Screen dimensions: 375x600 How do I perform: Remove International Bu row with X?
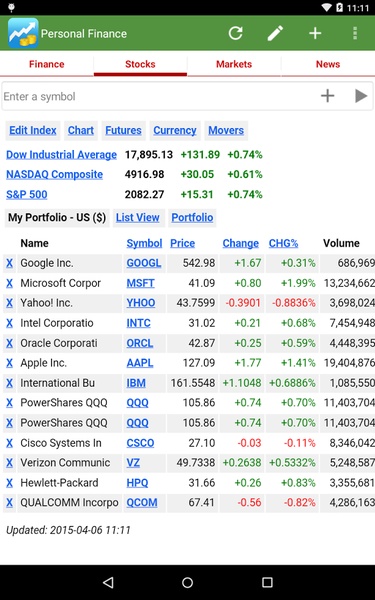tap(9, 383)
